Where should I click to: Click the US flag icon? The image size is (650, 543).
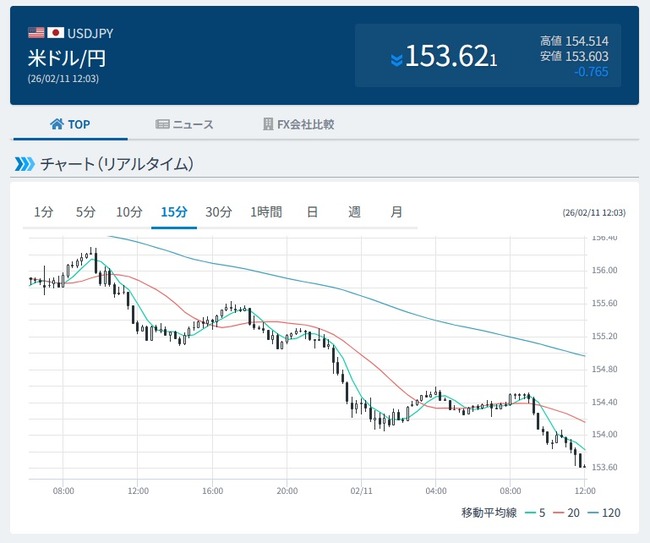pyautogui.click(x=36, y=33)
